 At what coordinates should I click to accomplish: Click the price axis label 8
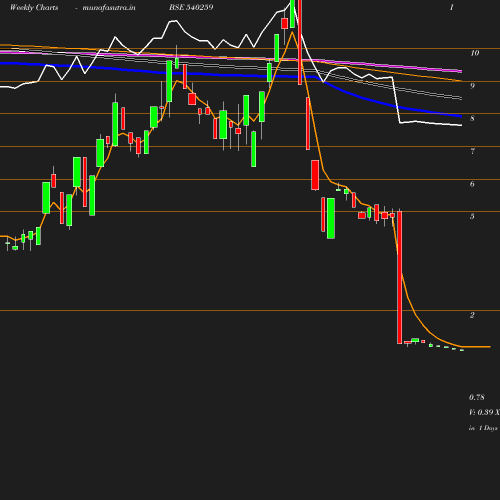tap(472, 118)
